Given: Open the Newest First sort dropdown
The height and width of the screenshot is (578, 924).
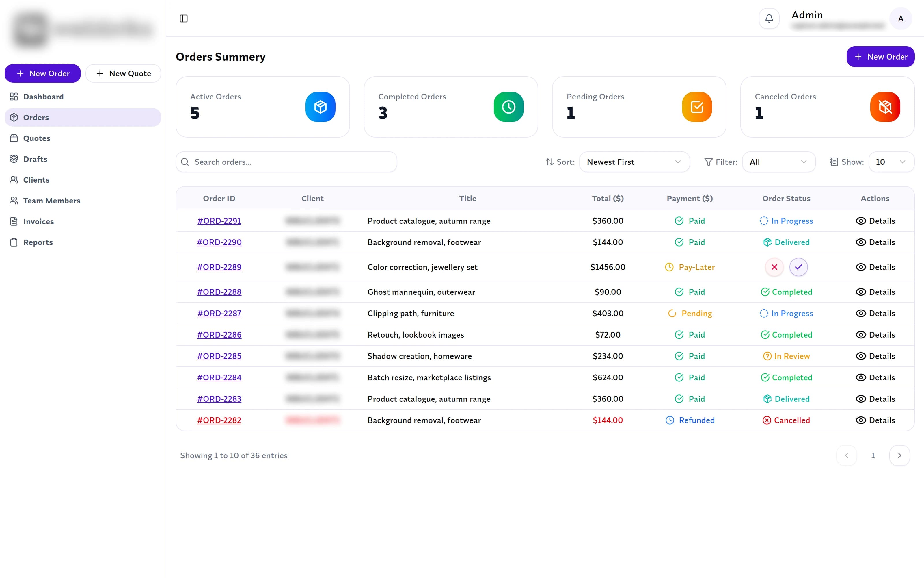Looking at the screenshot, I should (x=634, y=162).
